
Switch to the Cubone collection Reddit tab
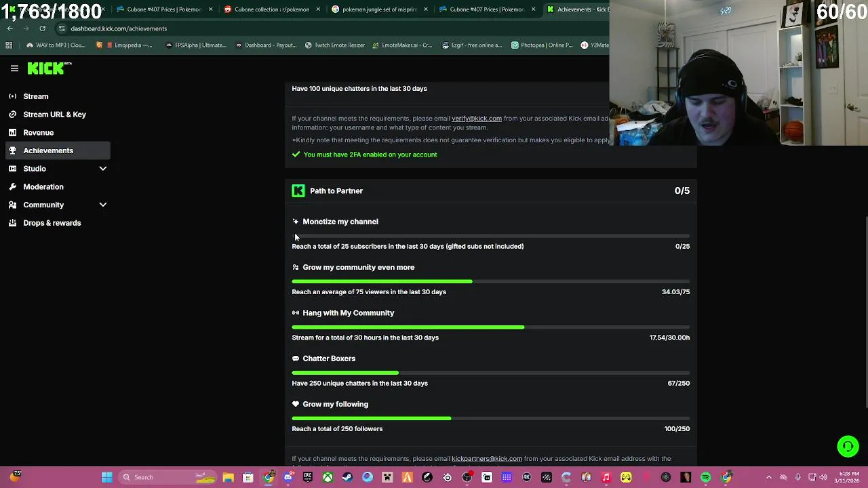coord(271,9)
